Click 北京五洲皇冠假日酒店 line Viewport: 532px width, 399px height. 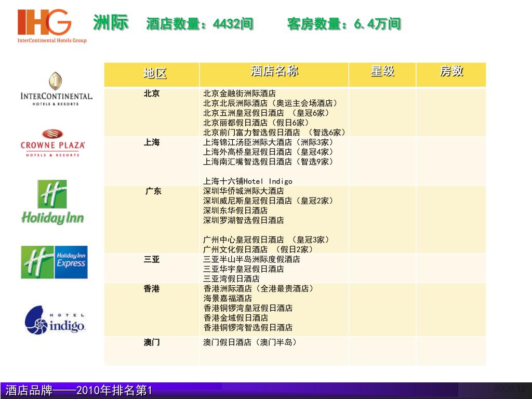(267, 113)
